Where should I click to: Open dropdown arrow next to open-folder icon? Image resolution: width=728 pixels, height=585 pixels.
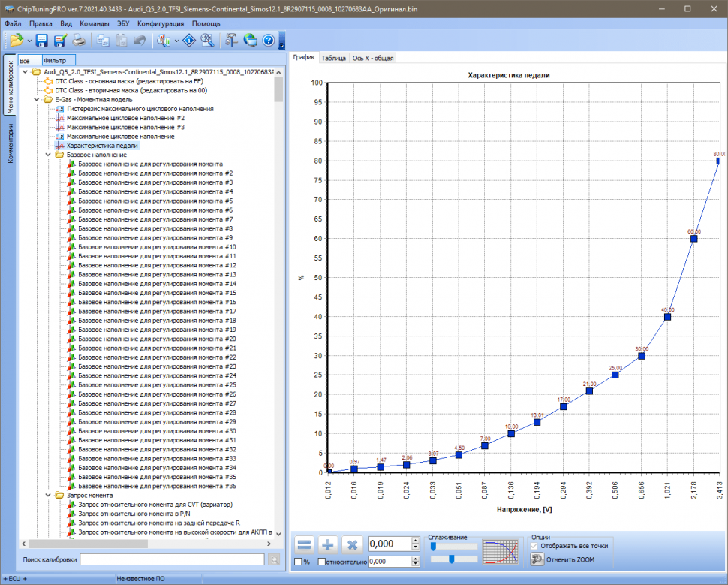(x=29, y=41)
